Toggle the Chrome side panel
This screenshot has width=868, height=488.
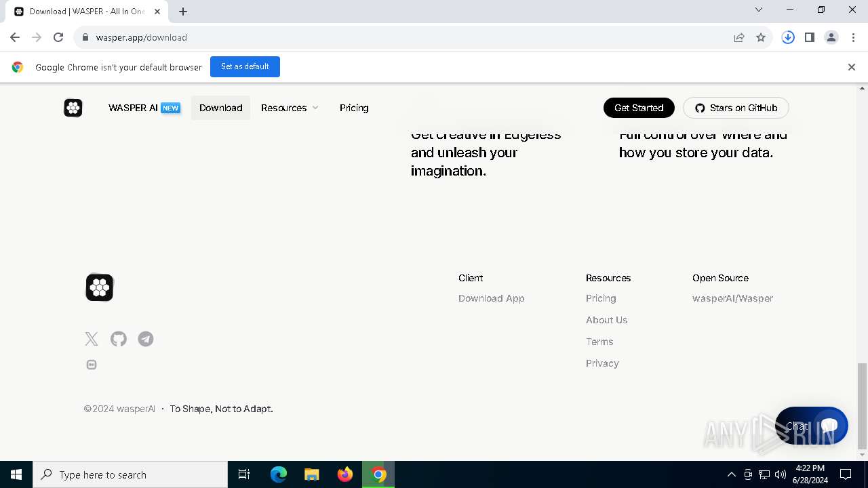point(810,37)
